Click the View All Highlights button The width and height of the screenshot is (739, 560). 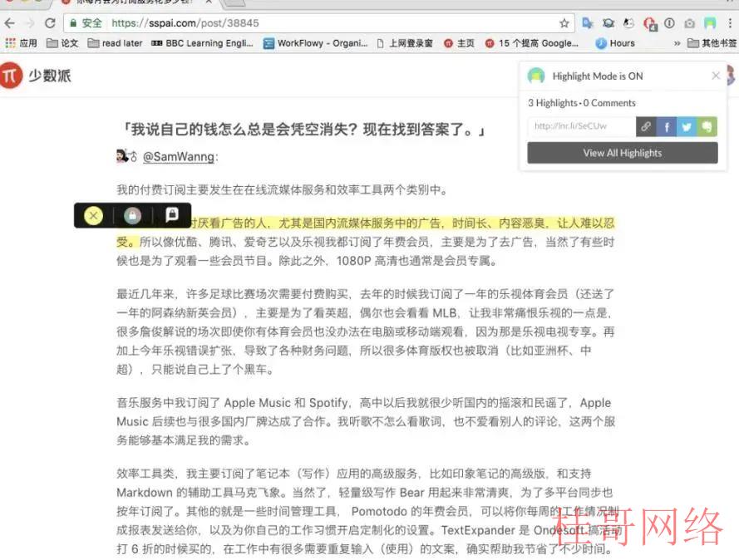click(x=623, y=153)
